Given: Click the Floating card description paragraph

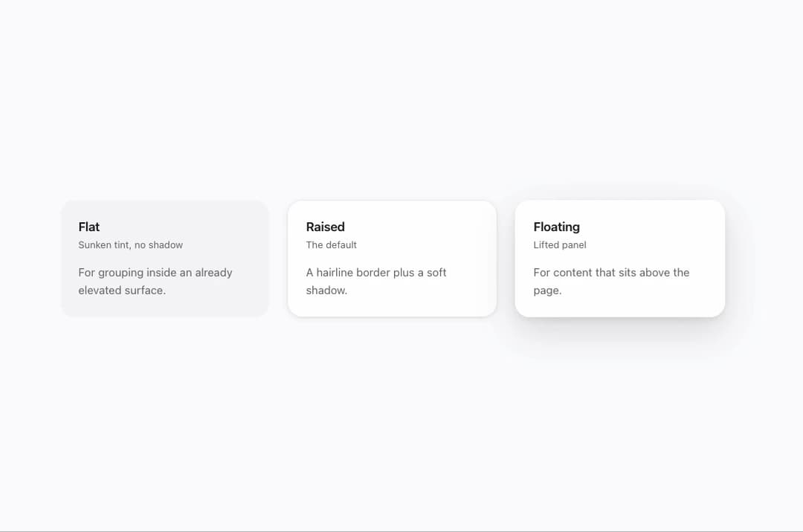Looking at the screenshot, I should [611, 282].
